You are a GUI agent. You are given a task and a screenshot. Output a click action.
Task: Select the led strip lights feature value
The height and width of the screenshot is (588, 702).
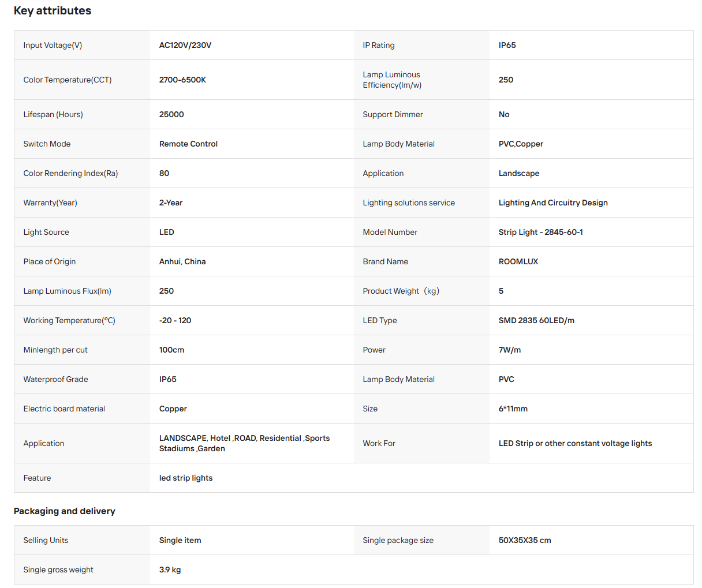[186, 478]
